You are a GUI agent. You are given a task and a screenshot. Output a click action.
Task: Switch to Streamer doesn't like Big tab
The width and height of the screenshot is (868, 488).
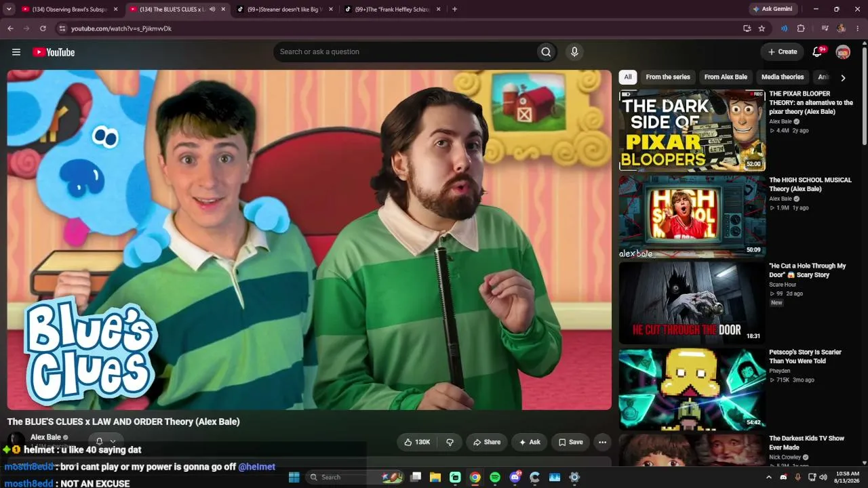[x=285, y=9]
